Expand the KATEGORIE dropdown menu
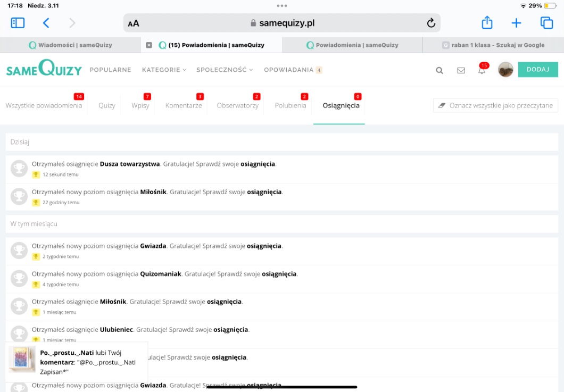This screenshot has height=392, width=564. coord(164,70)
